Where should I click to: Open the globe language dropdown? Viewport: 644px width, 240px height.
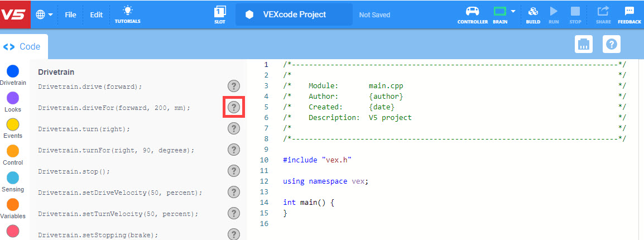[44, 15]
